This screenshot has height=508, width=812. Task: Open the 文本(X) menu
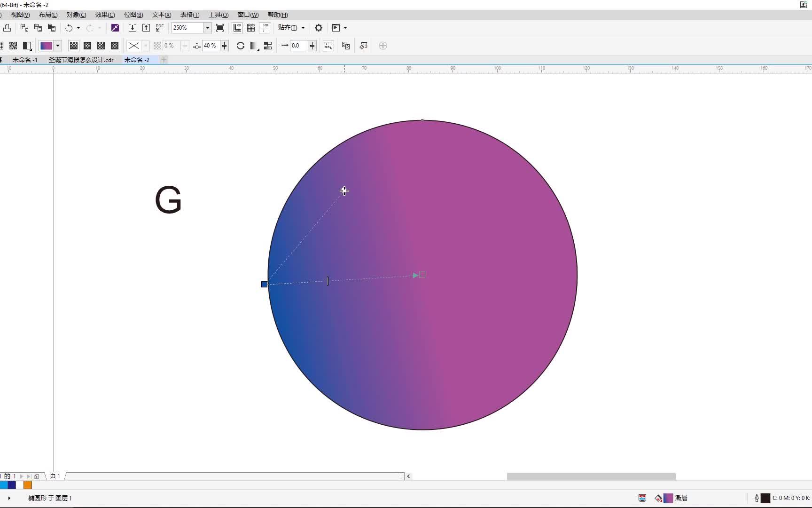(162, 15)
